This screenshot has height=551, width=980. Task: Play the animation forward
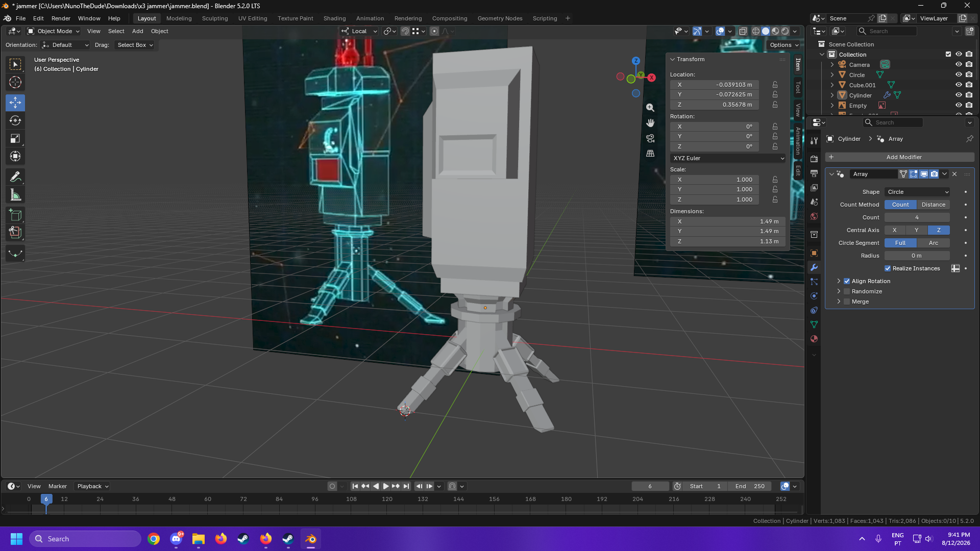tap(386, 486)
